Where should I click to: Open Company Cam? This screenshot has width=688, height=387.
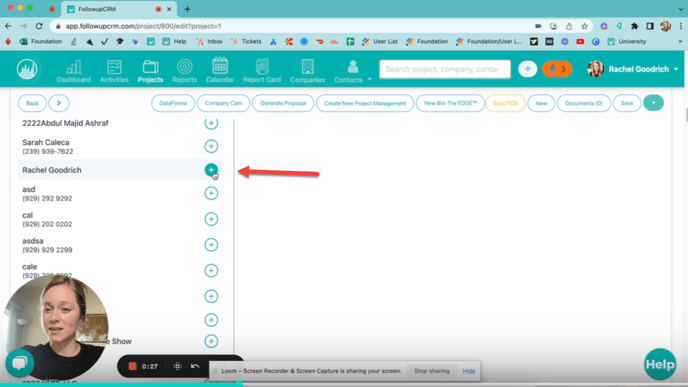point(223,103)
